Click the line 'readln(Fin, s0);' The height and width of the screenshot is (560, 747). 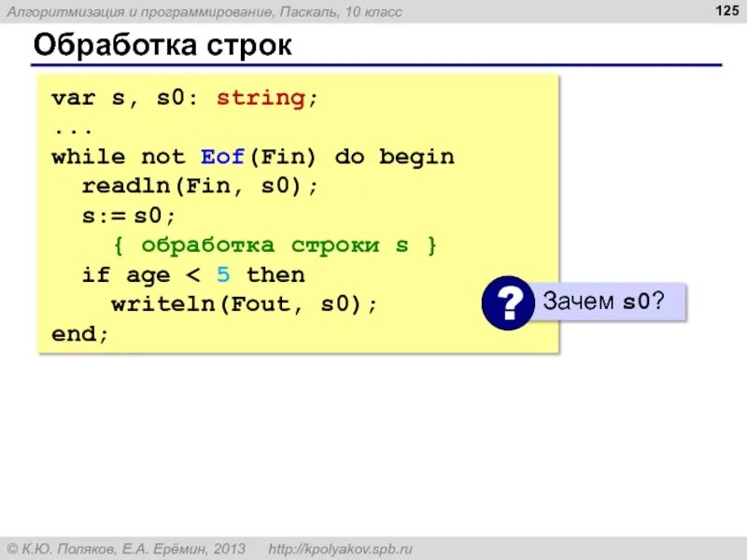pos(200,186)
